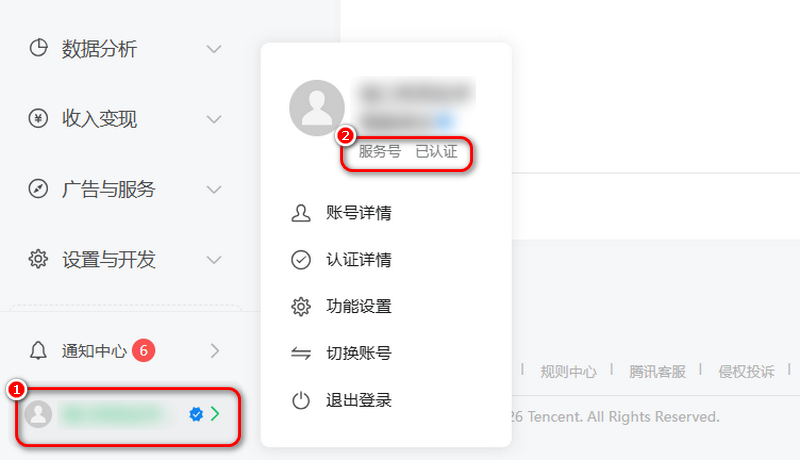Expand the 收入变现 chevron
Screen dimensions: 800x460
(x=214, y=119)
